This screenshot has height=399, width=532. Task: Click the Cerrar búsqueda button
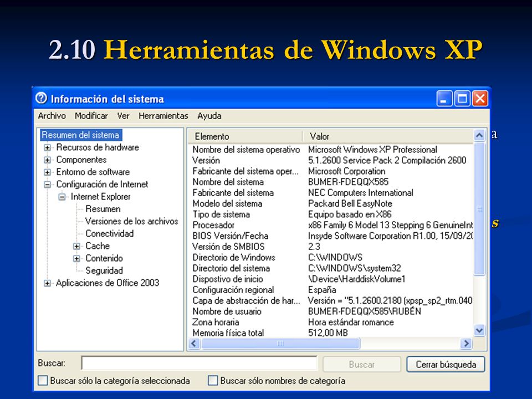(x=446, y=365)
